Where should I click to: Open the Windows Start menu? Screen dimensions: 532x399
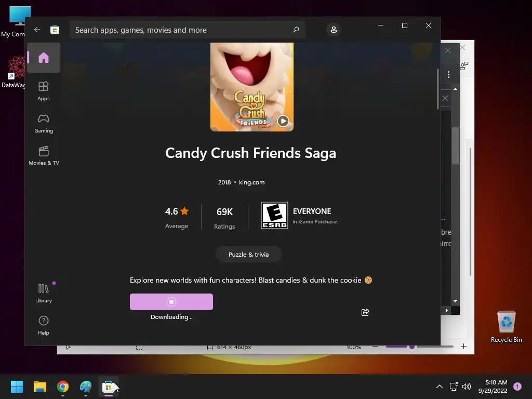17,387
